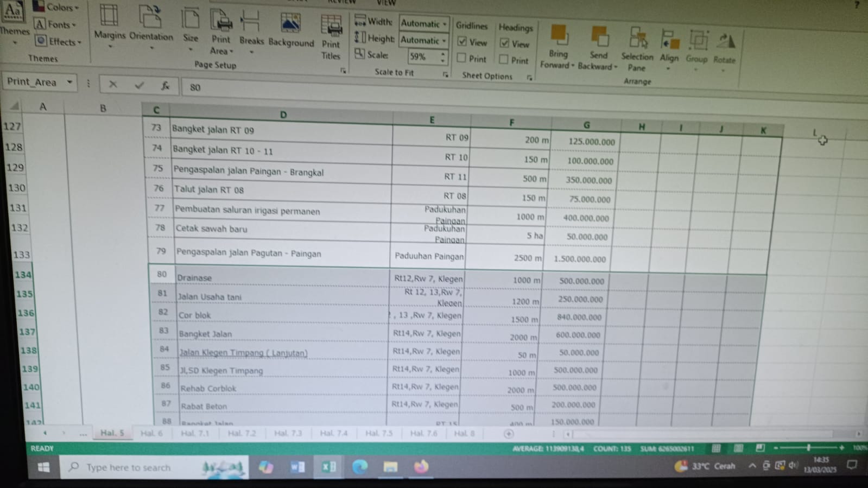Expand the Name Box dropdown
The width and height of the screenshot is (868, 488).
pos(69,82)
